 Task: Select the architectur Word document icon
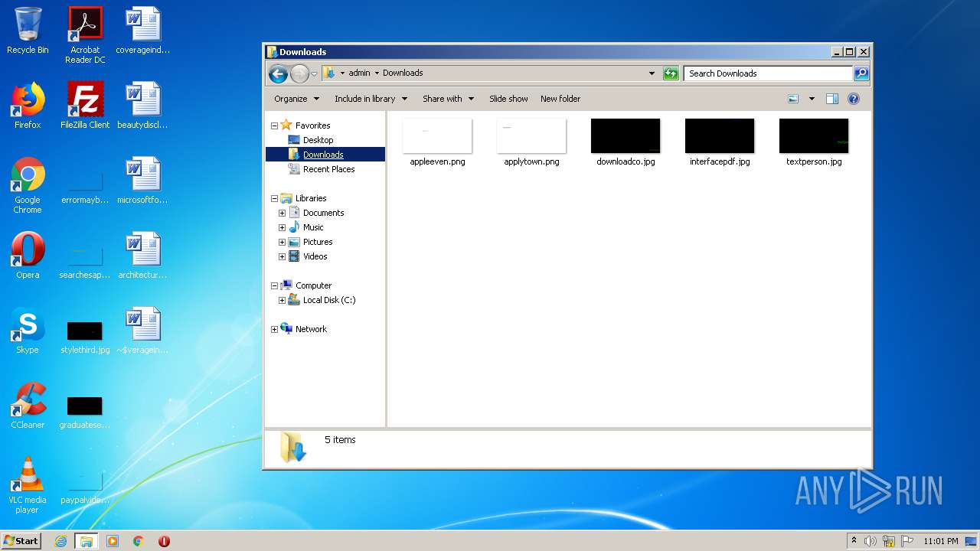tap(142, 256)
